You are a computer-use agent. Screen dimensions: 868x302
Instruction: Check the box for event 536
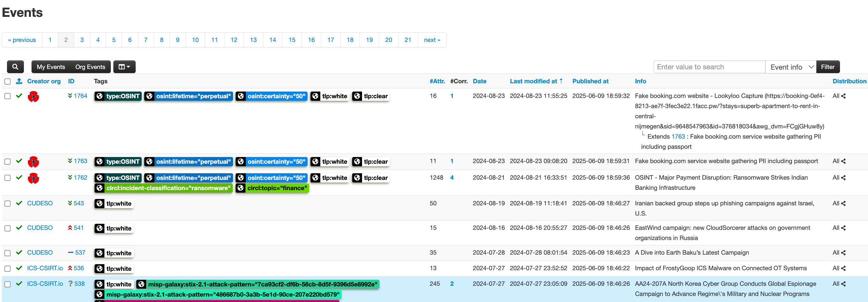click(x=7, y=269)
